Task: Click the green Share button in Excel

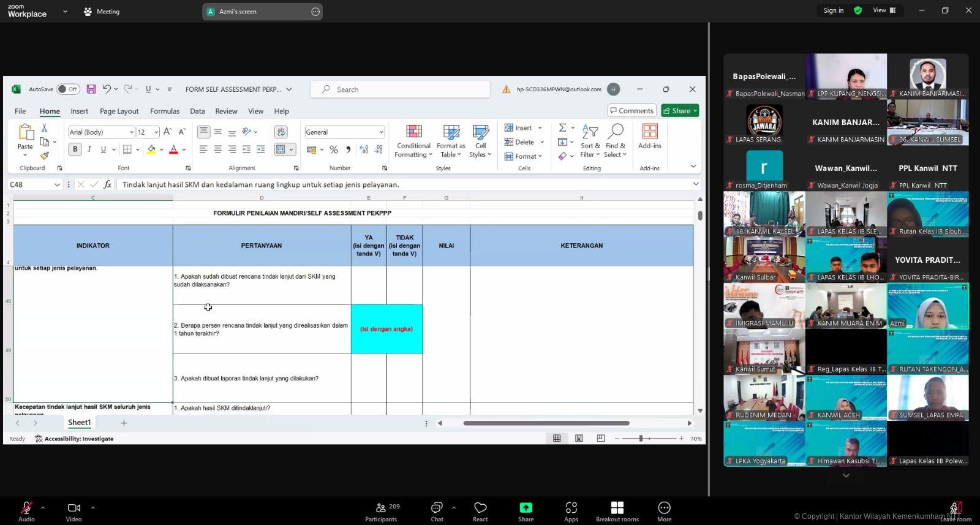Action: point(679,111)
